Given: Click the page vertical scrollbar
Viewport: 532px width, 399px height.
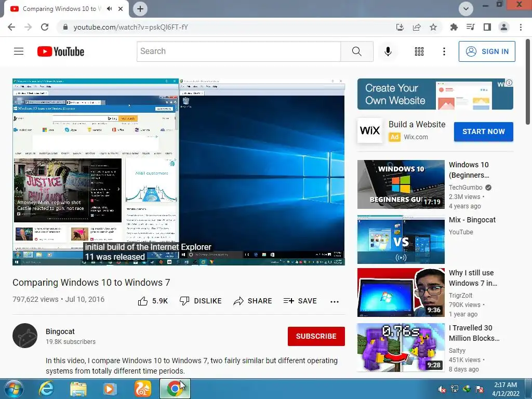Looking at the screenshot, I should point(528,82).
